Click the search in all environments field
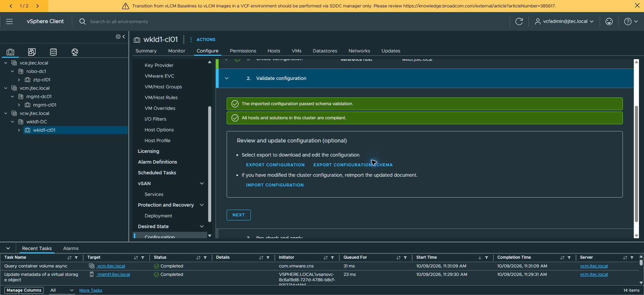The image size is (644, 295). 119,22
